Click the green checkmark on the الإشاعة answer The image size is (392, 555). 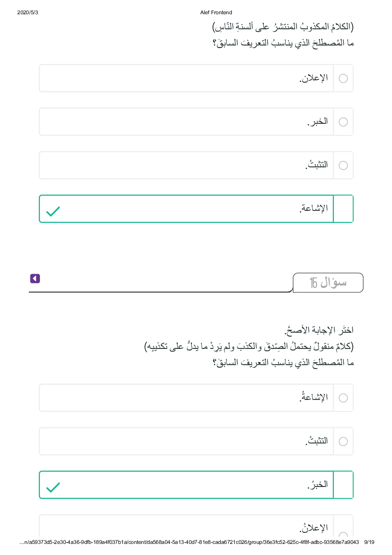pyautogui.click(x=53, y=211)
